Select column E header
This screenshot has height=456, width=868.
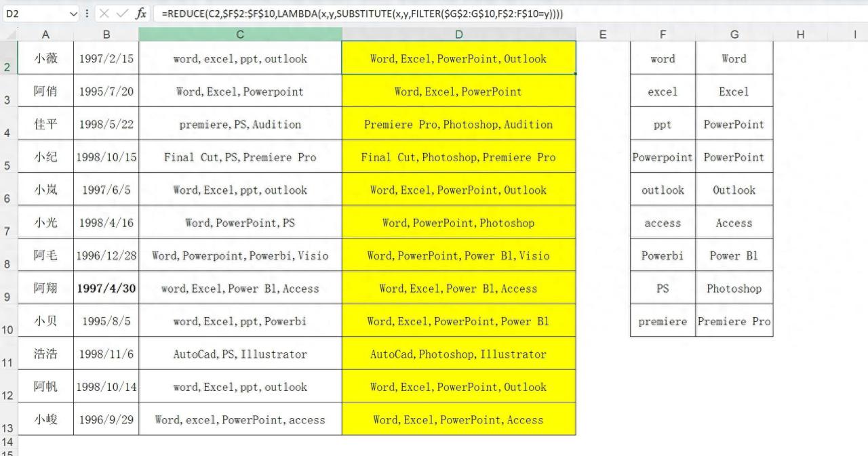pos(603,35)
